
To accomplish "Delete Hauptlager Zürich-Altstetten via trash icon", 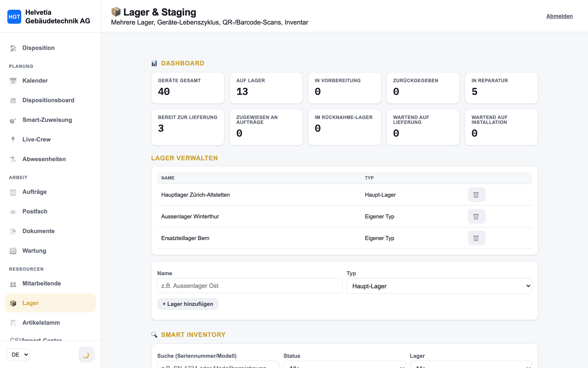I will click(476, 195).
